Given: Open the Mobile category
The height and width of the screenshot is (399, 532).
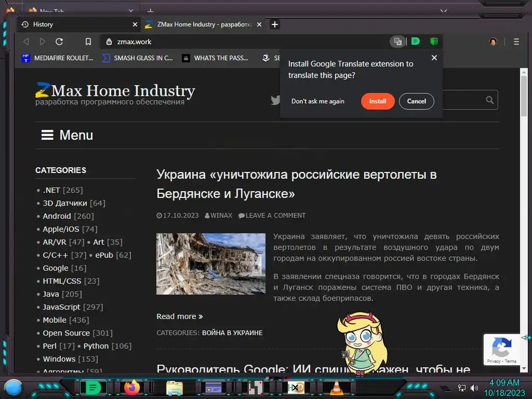Looking at the screenshot, I should point(54,320).
